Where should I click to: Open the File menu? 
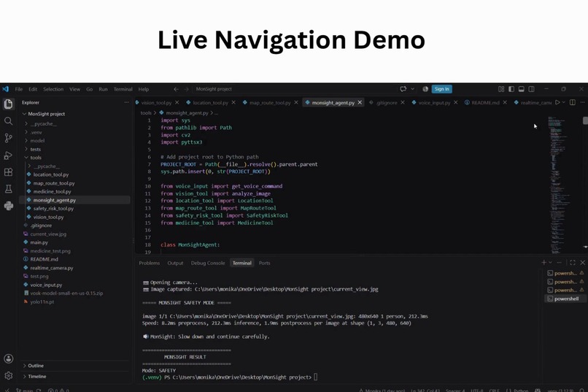point(19,89)
